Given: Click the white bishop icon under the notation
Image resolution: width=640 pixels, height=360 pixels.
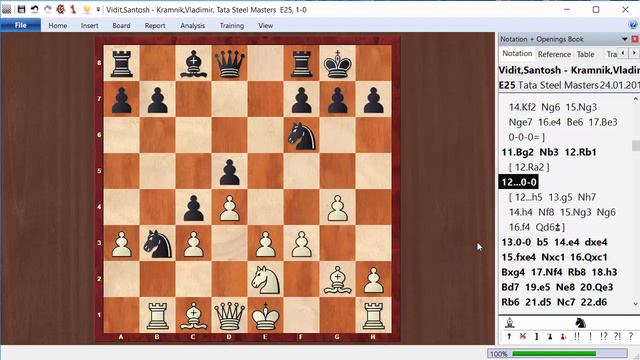Looking at the screenshot, I should pyautogui.click(x=509, y=323).
